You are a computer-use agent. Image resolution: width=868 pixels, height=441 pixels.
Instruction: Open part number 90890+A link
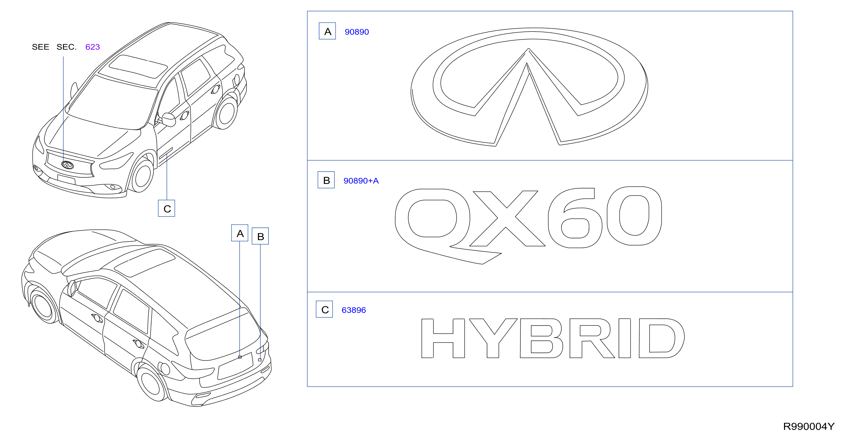pyautogui.click(x=361, y=181)
